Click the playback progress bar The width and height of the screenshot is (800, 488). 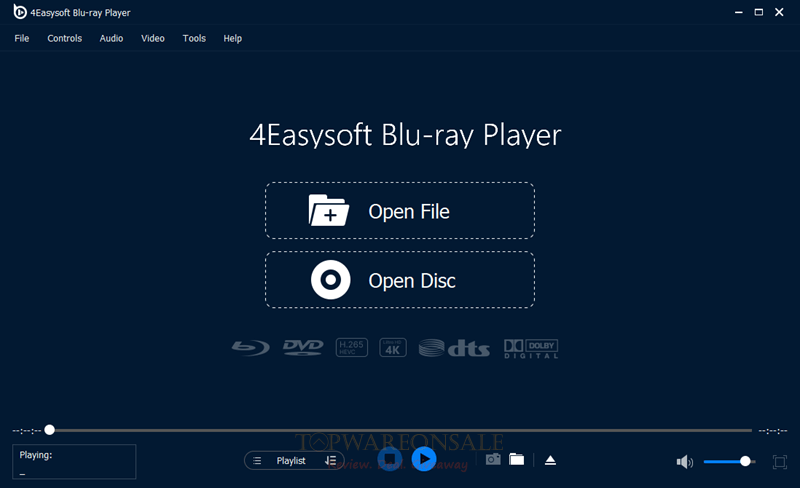tap(401, 430)
